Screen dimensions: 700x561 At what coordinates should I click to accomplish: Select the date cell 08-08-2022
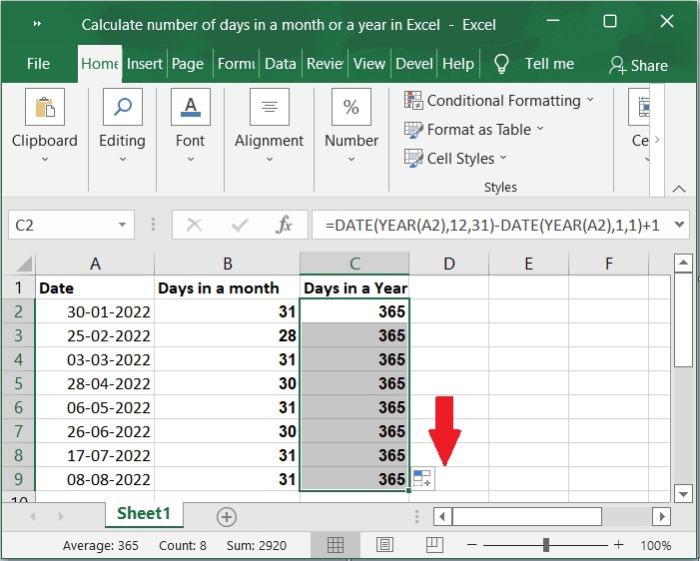(95, 479)
